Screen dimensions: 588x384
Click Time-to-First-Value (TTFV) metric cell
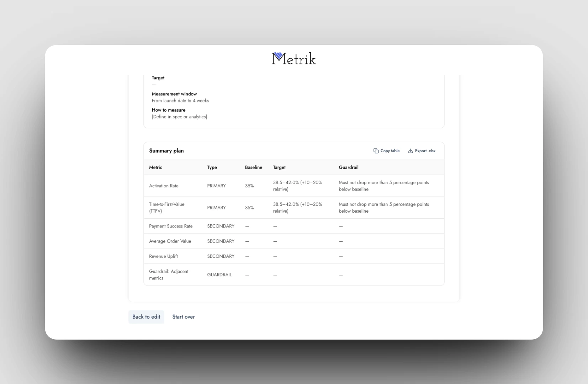(x=167, y=208)
